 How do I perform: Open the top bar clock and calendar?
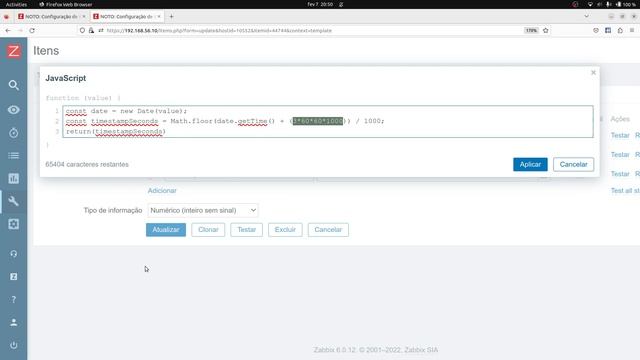pos(320,4)
